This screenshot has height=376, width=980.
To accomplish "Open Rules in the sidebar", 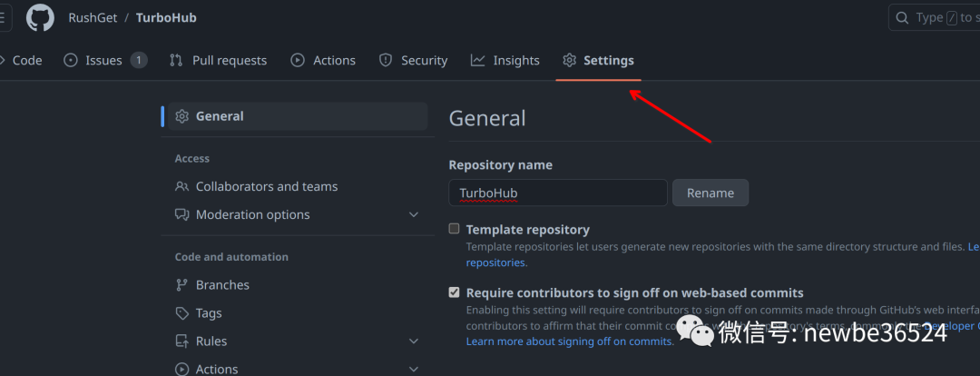I will (x=298, y=341).
